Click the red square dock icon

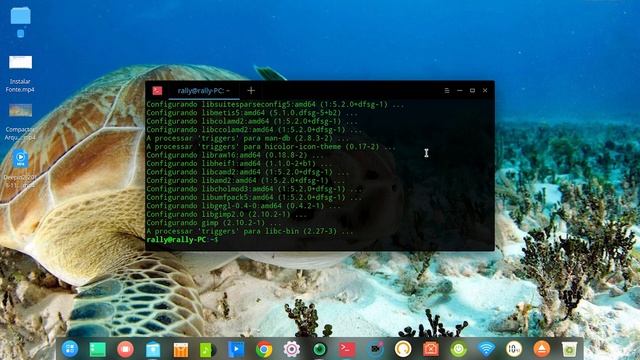tap(431, 349)
